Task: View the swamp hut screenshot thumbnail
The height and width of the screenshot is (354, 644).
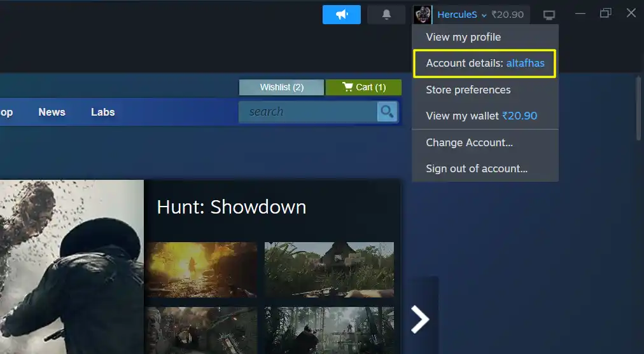Action: click(x=329, y=269)
